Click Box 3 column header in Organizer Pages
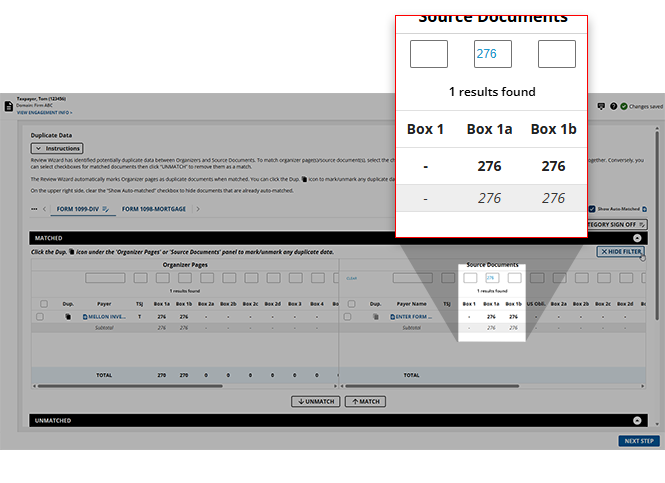The height and width of the screenshot is (483, 665). click(x=294, y=304)
